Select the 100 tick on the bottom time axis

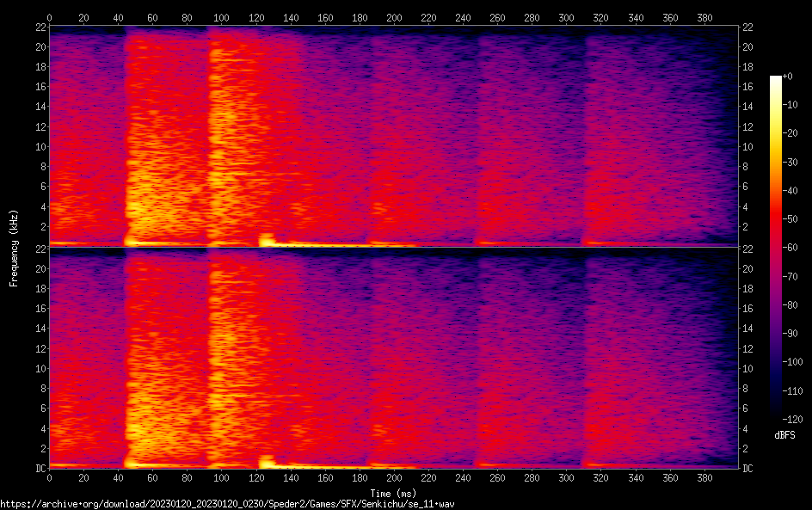[x=221, y=477]
